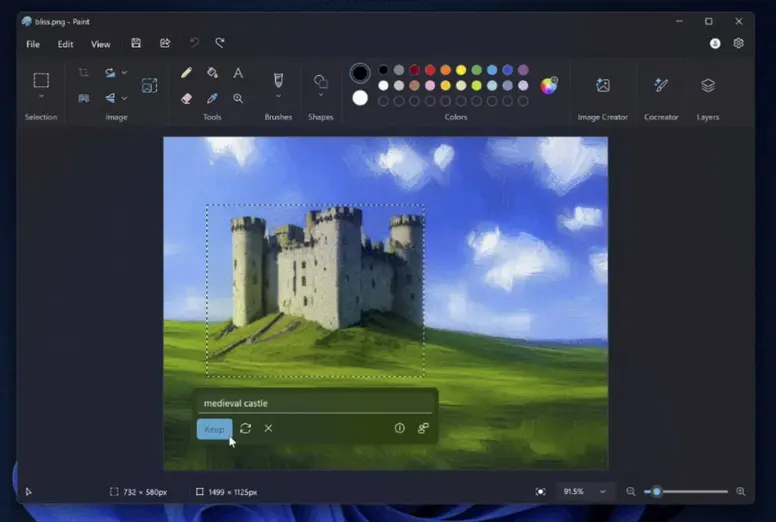Discard the generated castle with X
The height and width of the screenshot is (522, 776).
pos(268,428)
